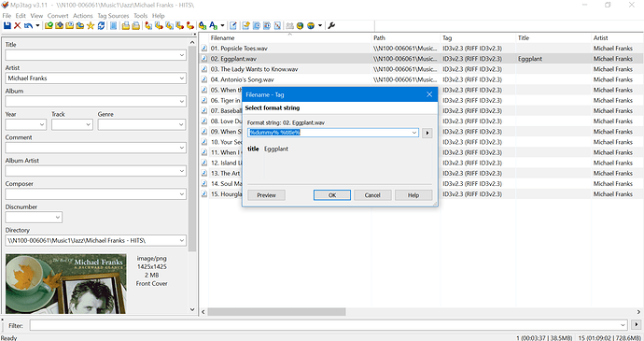644x341 pixels.
Task: Expand the Composer field dropdown
Action: pyautogui.click(x=182, y=193)
